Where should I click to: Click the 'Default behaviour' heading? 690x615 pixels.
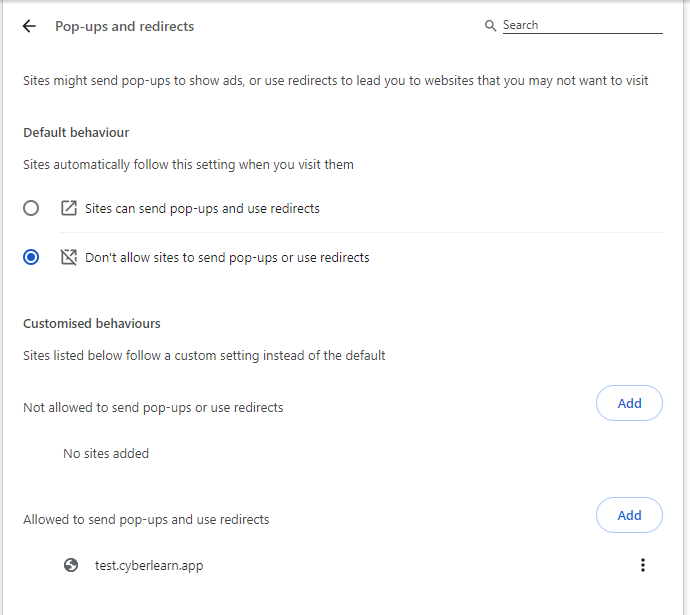[76, 132]
